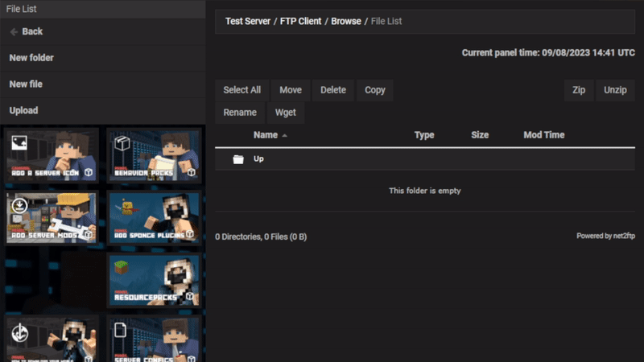Open the Server Configs tutorial thumbnail

(x=153, y=339)
